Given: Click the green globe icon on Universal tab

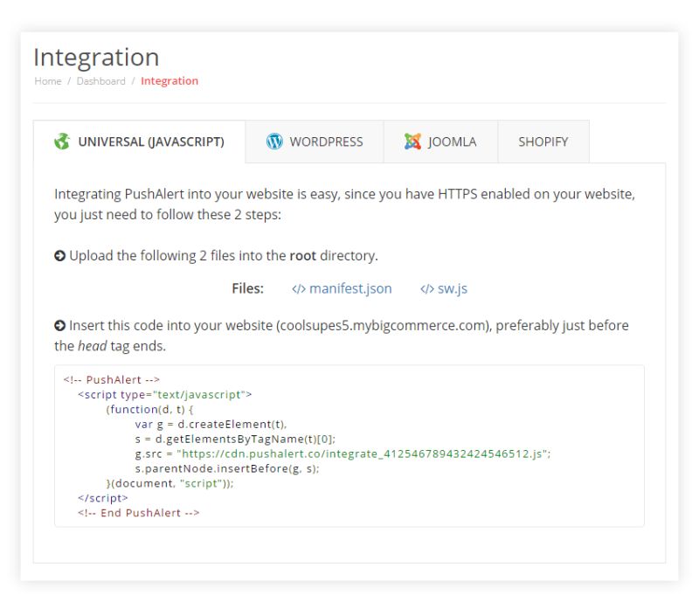Looking at the screenshot, I should pyautogui.click(x=62, y=142).
